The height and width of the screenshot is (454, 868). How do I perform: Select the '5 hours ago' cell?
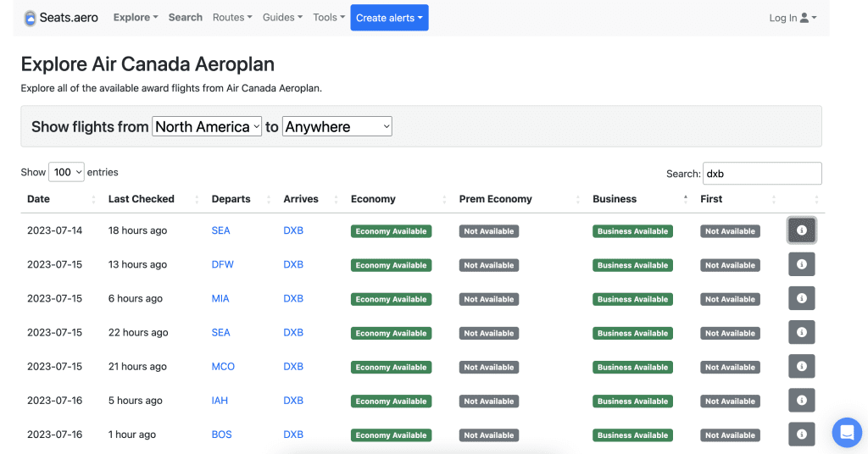pyautogui.click(x=135, y=401)
